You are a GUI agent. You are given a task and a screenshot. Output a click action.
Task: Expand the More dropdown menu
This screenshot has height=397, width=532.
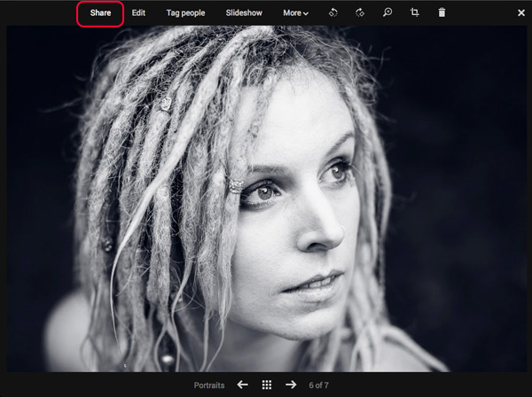click(295, 13)
